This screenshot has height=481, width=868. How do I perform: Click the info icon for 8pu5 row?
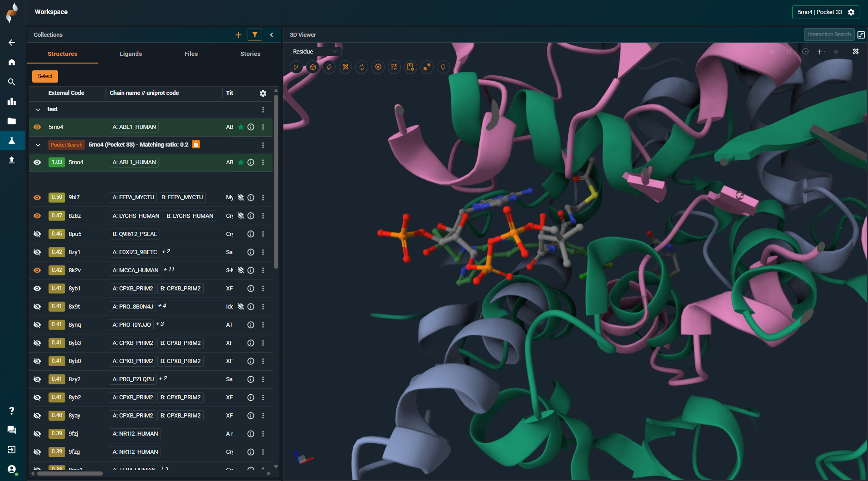[251, 234]
